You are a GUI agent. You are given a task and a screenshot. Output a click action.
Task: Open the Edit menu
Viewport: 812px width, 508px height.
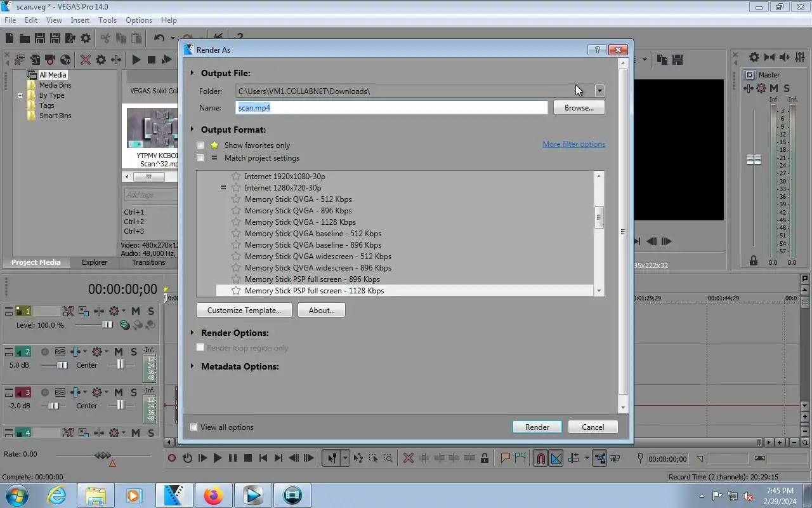click(31, 20)
